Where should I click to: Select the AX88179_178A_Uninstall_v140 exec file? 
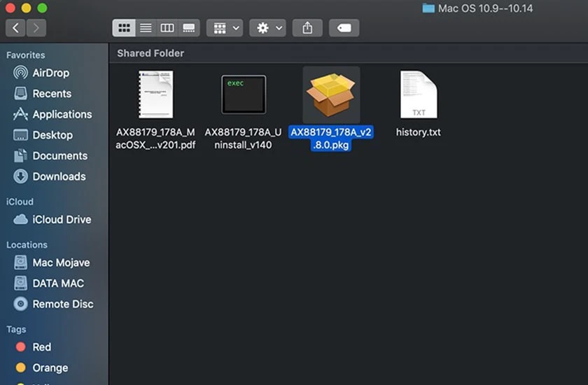point(244,94)
